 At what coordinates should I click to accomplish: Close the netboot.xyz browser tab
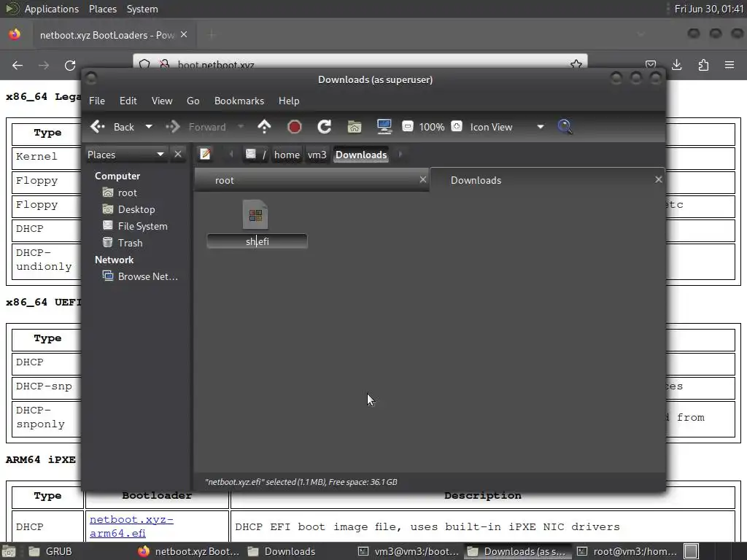[184, 35]
